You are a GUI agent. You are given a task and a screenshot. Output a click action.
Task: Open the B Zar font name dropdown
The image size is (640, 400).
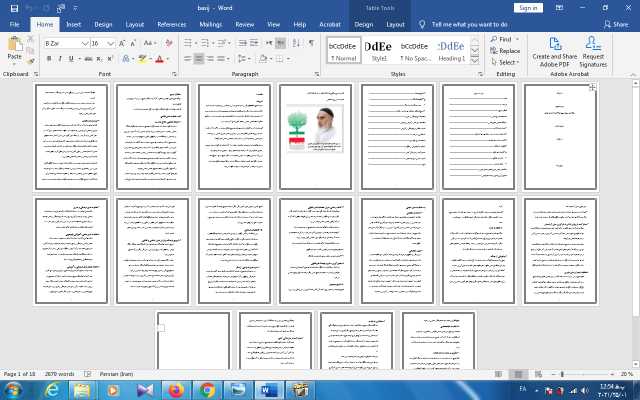pyautogui.click(x=85, y=44)
